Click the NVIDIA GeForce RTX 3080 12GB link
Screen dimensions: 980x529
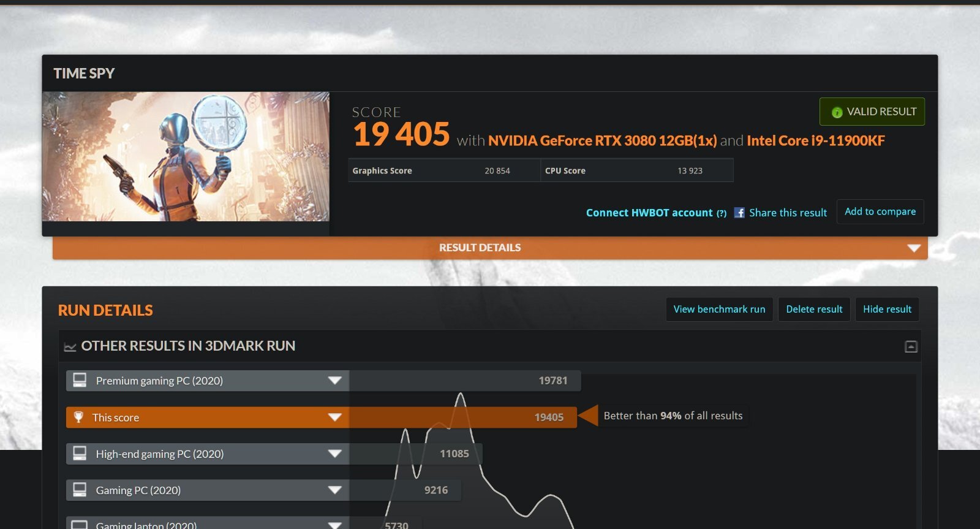tap(602, 141)
